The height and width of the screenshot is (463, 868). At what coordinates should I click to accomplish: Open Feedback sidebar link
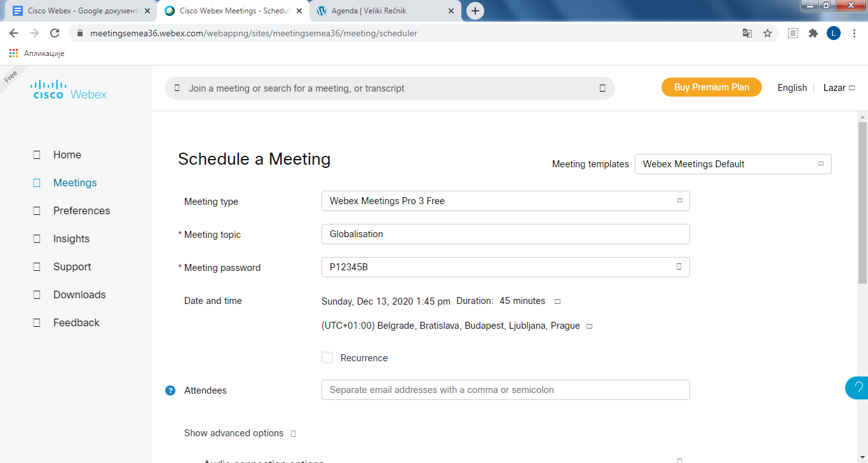76,322
